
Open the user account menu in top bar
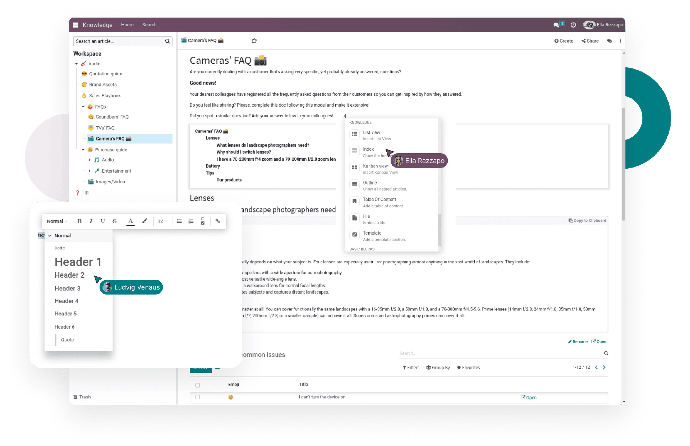tap(603, 25)
